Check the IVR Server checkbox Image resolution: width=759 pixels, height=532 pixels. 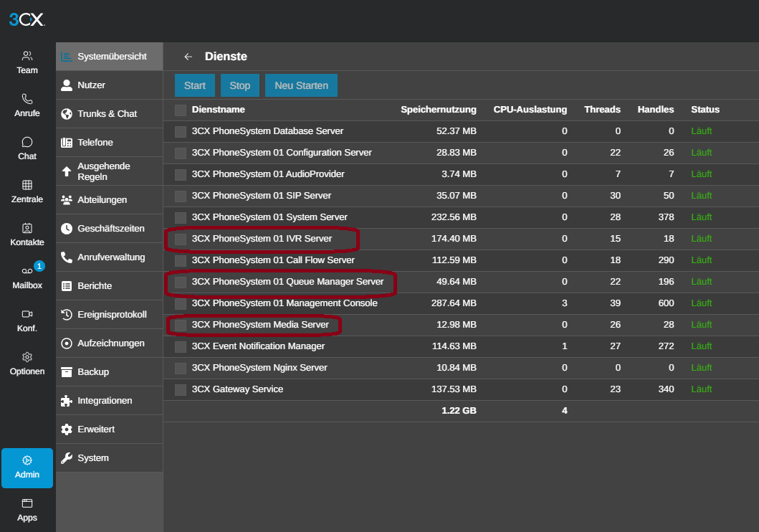click(181, 239)
